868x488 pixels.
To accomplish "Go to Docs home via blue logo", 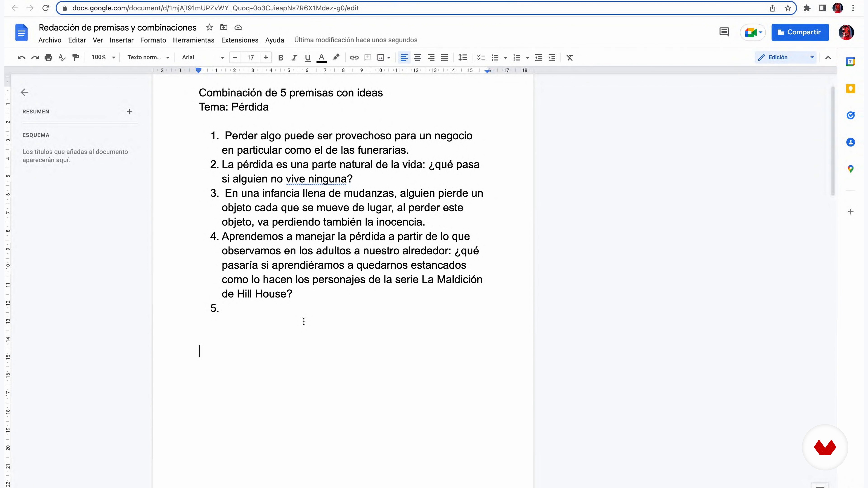I will point(21,32).
